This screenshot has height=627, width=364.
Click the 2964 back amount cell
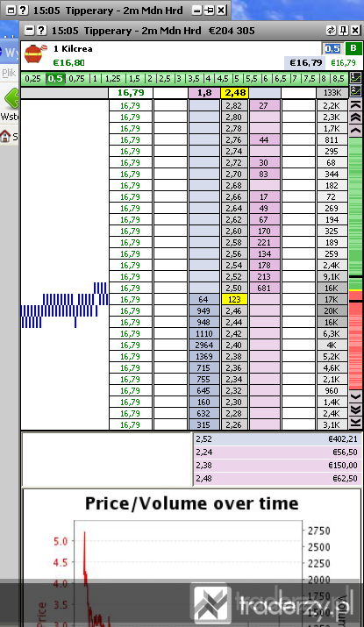coord(203,345)
